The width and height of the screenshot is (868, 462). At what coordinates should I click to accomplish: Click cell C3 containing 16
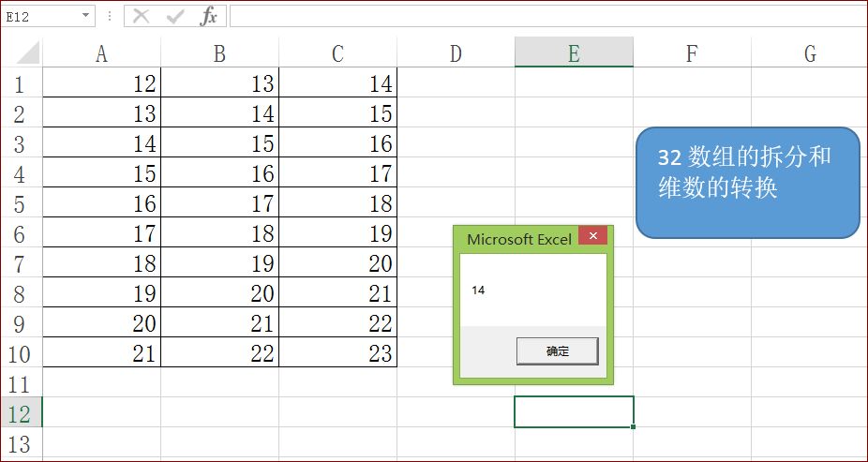(337, 142)
